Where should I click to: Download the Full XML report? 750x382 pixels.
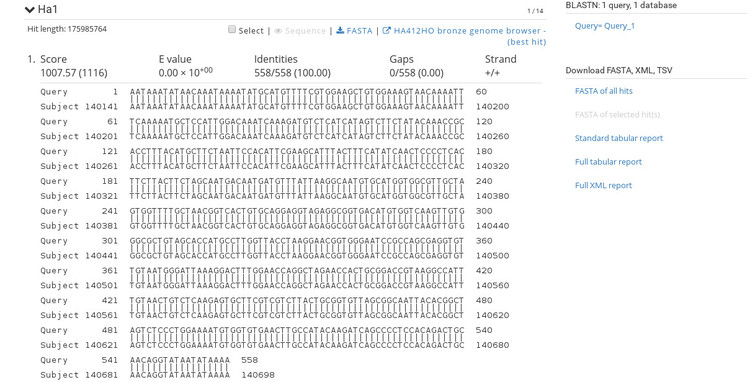point(603,186)
